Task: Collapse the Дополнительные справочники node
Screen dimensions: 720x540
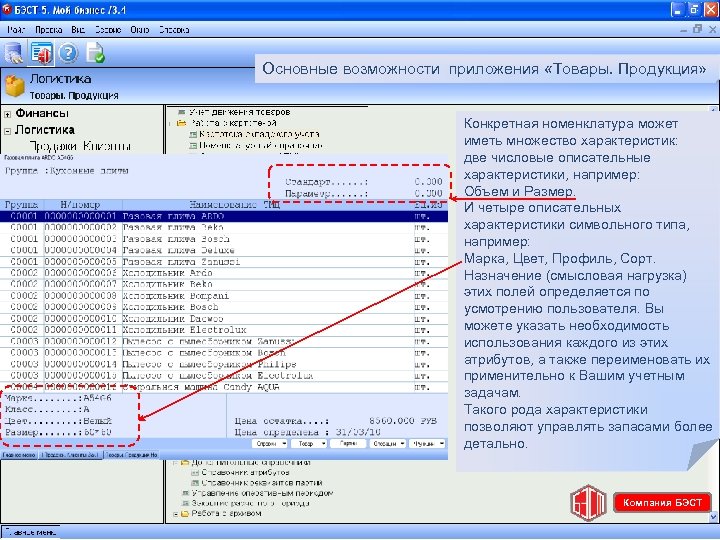Action: click(175, 462)
